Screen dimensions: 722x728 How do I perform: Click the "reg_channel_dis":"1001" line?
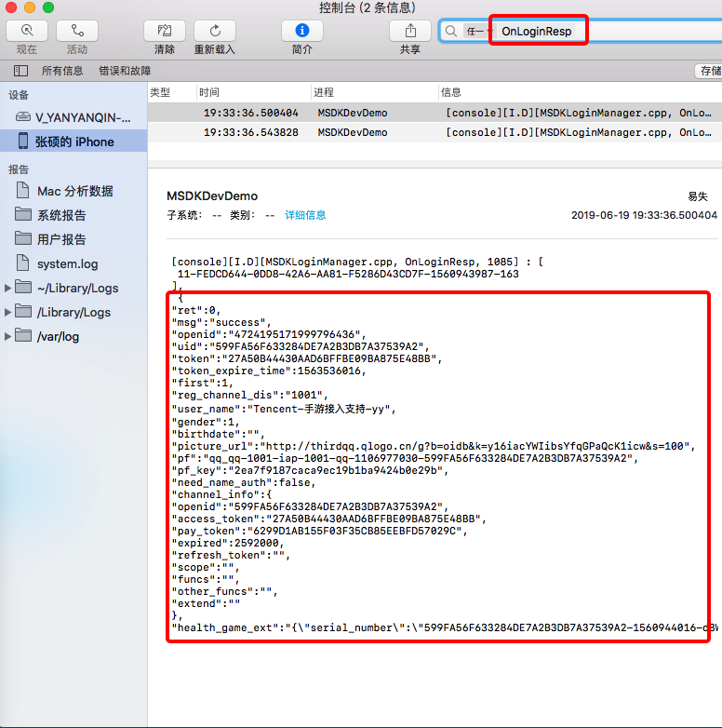250,395
